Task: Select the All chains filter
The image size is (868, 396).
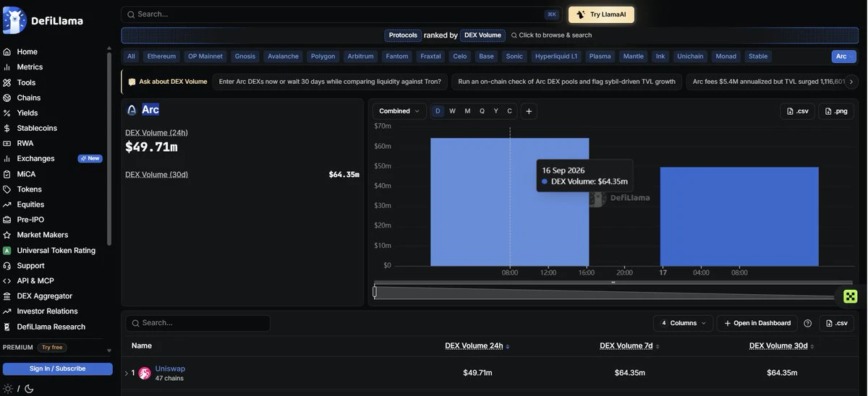Action: (131, 56)
